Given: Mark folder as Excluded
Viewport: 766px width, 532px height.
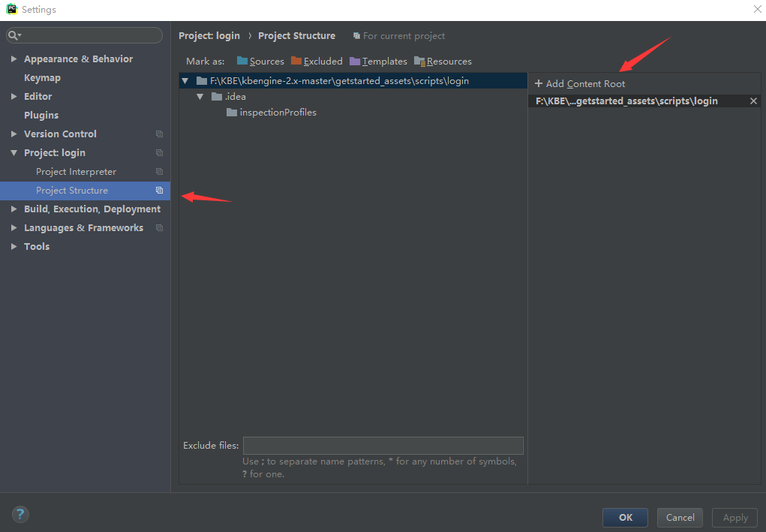Looking at the screenshot, I should (x=317, y=62).
